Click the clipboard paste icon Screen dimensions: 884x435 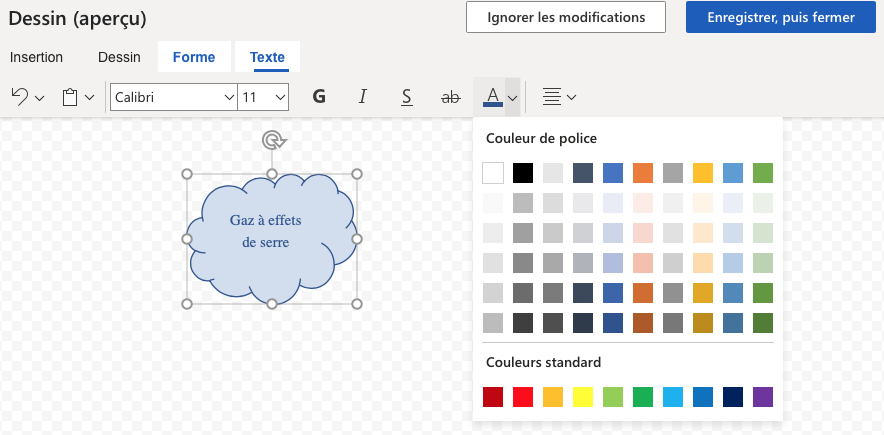[70, 97]
